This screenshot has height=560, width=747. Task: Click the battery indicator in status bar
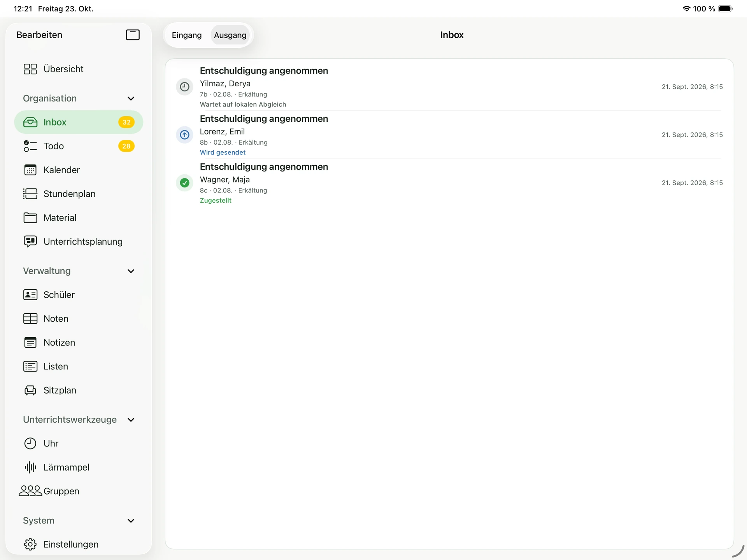(x=726, y=9)
